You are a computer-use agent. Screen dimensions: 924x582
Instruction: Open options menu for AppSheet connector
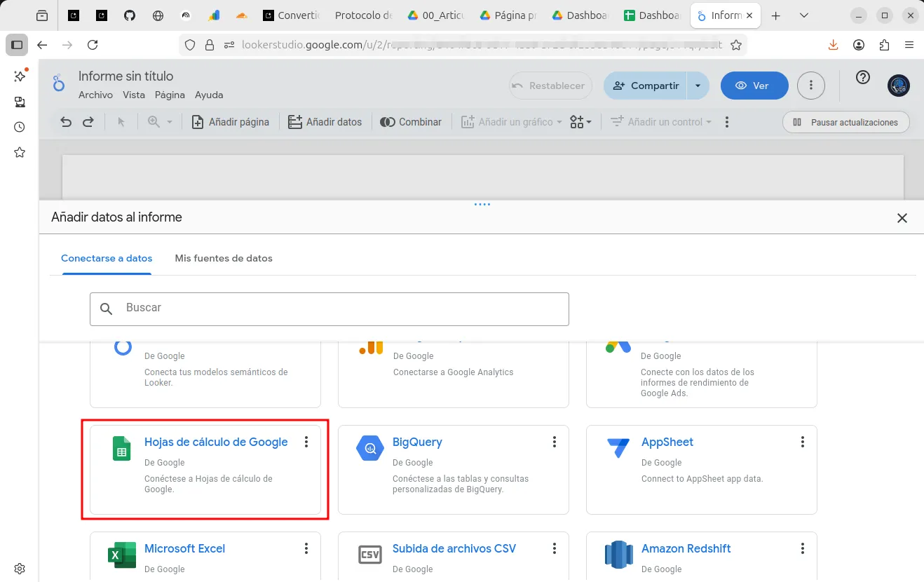coord(803,442)
